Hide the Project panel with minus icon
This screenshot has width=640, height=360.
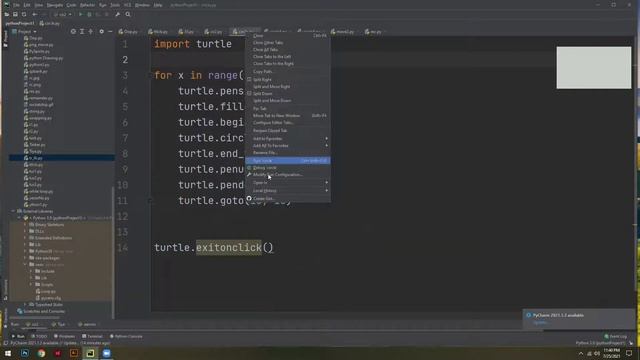click(110, 31)
